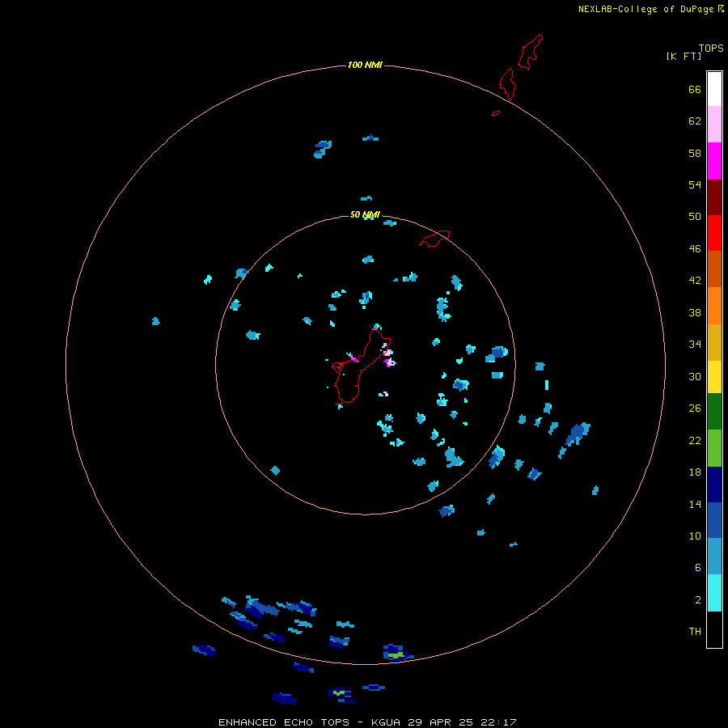Click the 14 legend value

(x=695, y=504)
